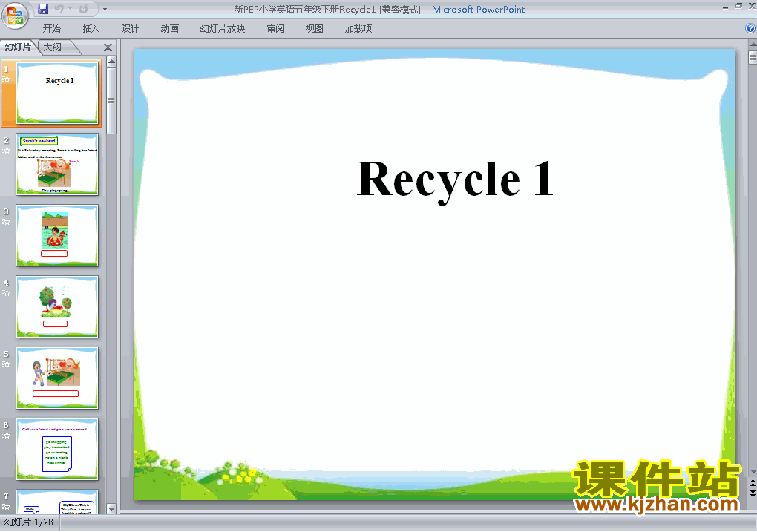The image size is (757, 532).
Task: Open the 动画 ribbon tab
Action: click(x=169, y=28)
